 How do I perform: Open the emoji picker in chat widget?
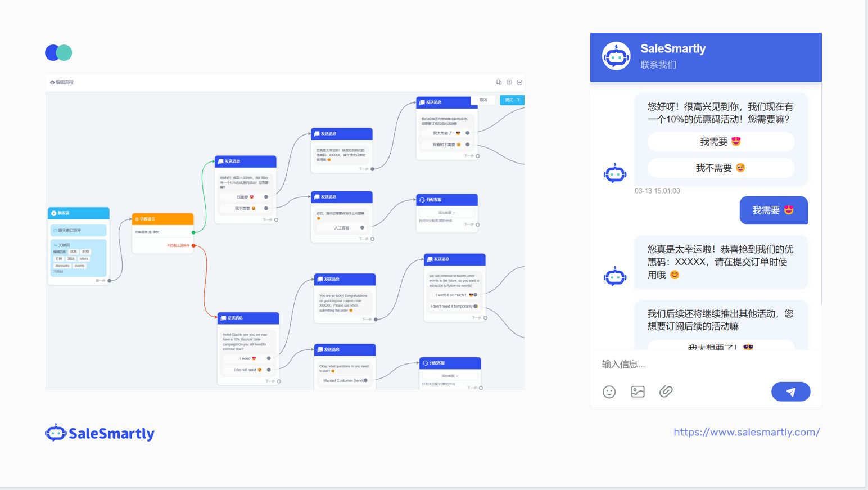point(609,392)
